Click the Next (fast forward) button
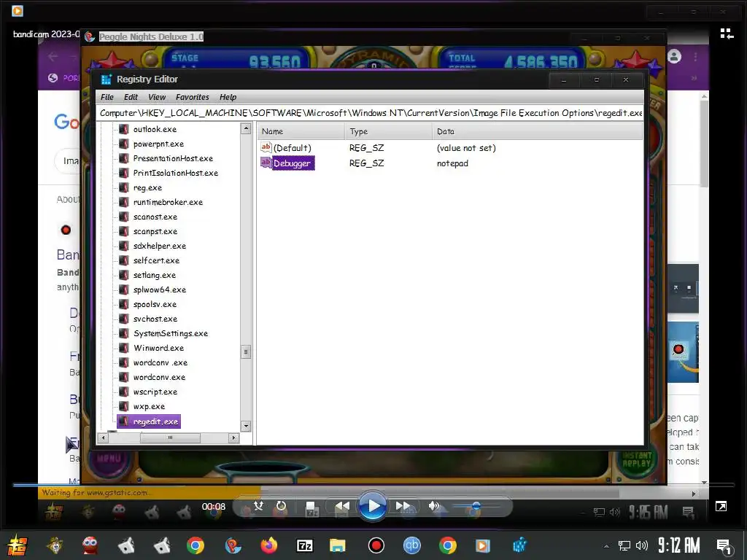 403,506
